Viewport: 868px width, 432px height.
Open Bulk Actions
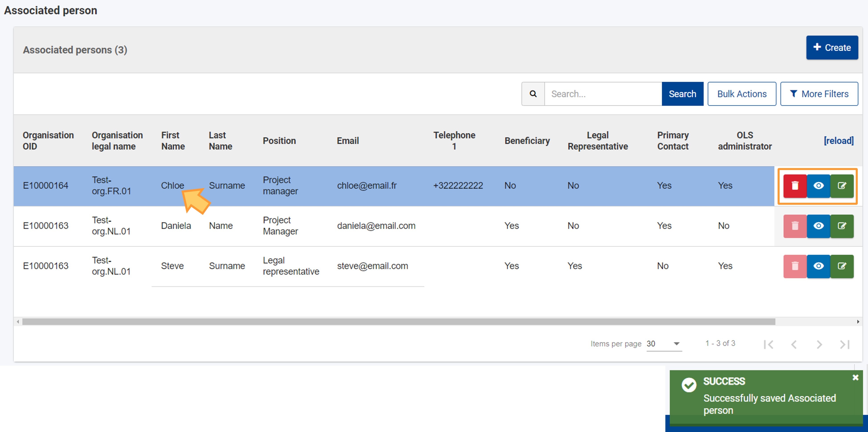click(x=742, y=94)
